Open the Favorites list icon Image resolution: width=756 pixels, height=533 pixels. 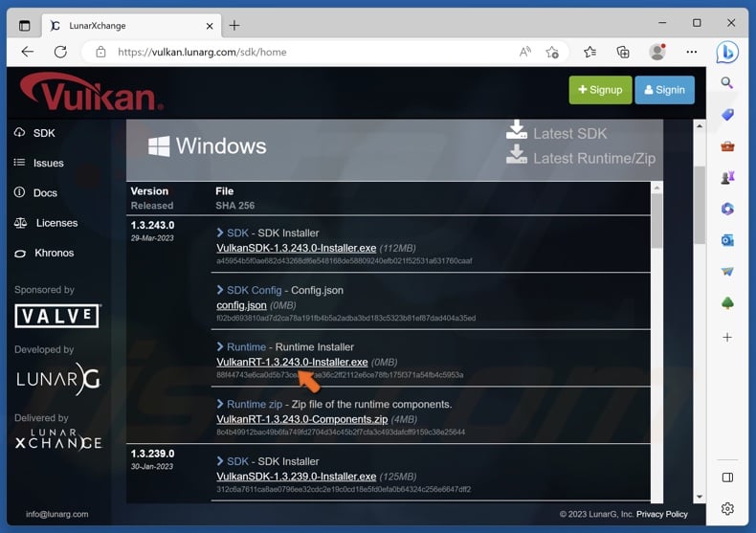[x=589, y=52]
